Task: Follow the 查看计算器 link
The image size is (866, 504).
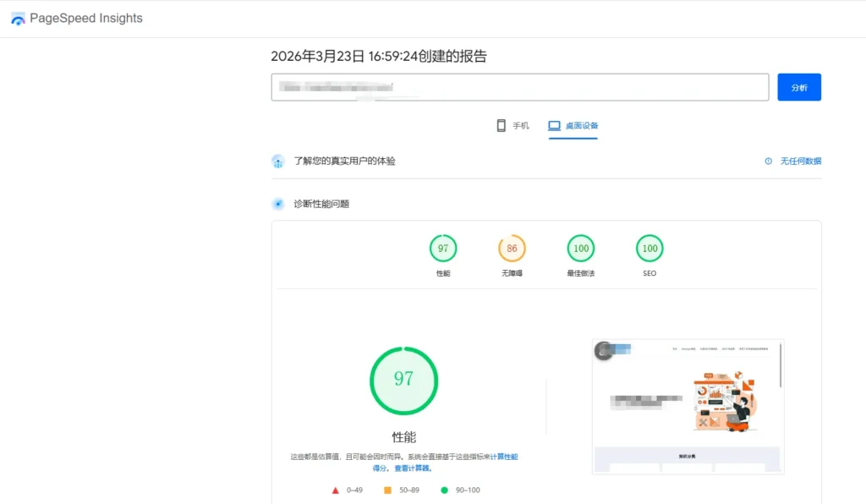Action: (413, 468)
